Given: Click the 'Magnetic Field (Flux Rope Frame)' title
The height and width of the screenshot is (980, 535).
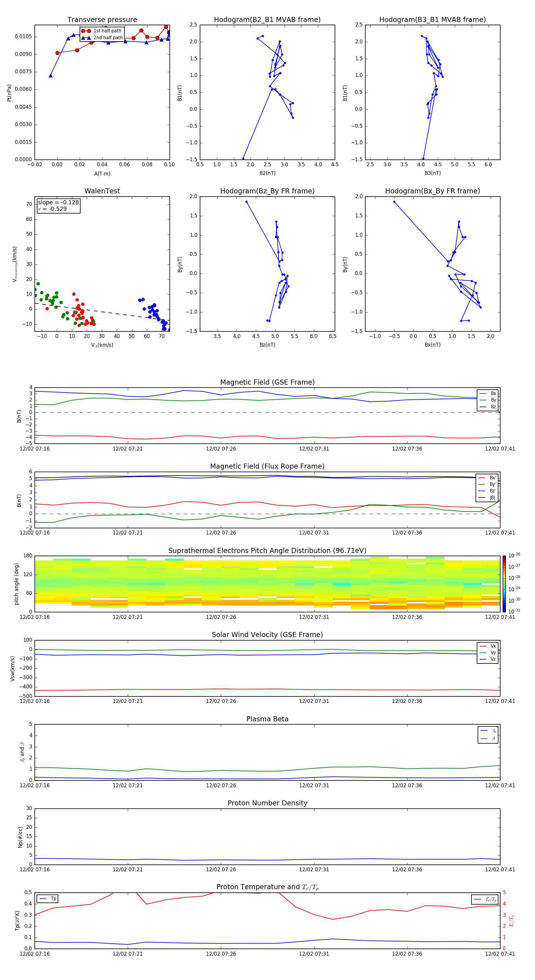Looking at the screenshot, I should tap(267, 467).
